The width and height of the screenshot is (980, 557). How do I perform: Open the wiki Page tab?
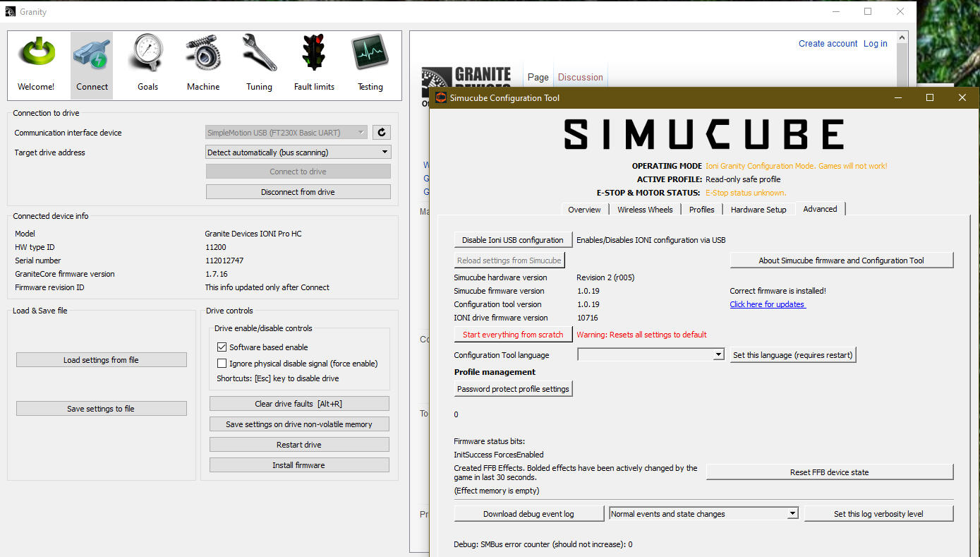[x=538, y=77]
